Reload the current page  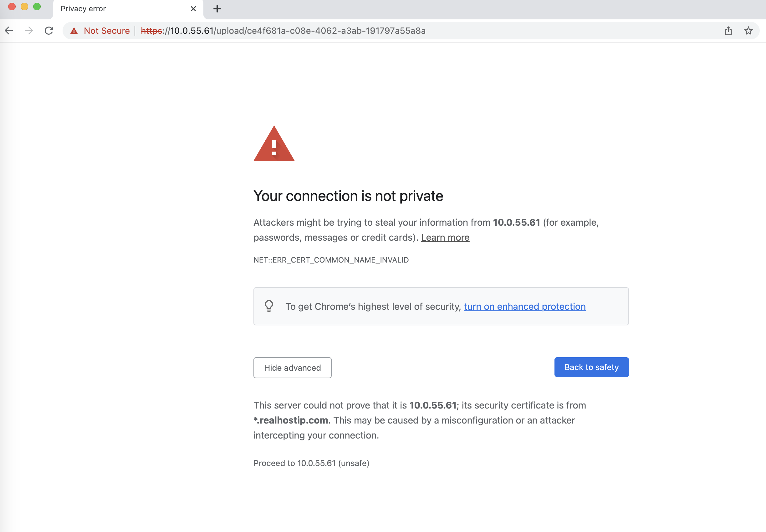(x=49, y=31)
